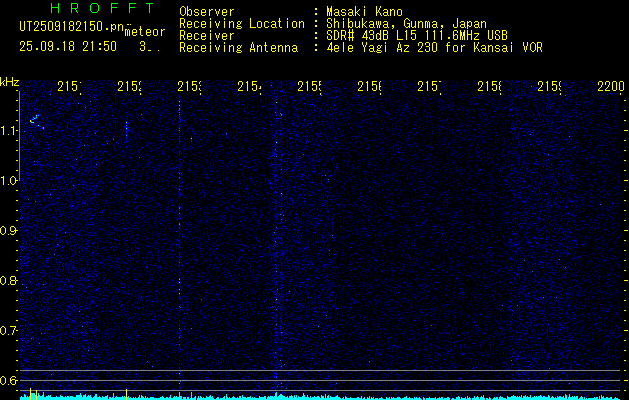The image size is (629, 400).
Task: Click the 1.0 kHz frequency label
Action: (x=8, y=181)
